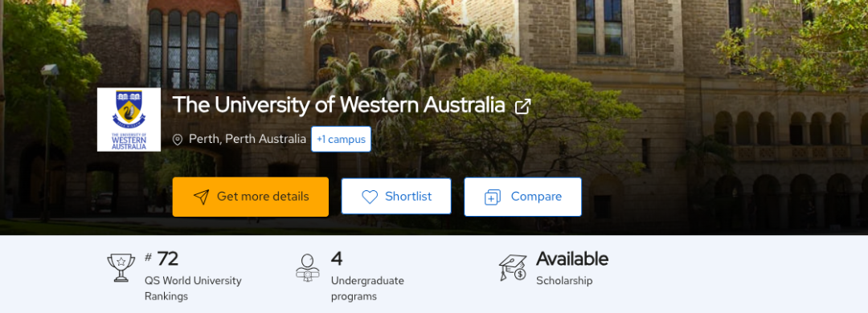Click Undergraduate programs label
The image size is (868, 313).
pos(367,288)
